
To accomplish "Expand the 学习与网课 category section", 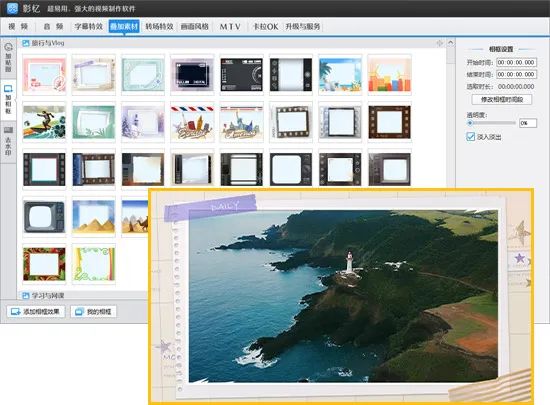I will (x=43, y=296).
